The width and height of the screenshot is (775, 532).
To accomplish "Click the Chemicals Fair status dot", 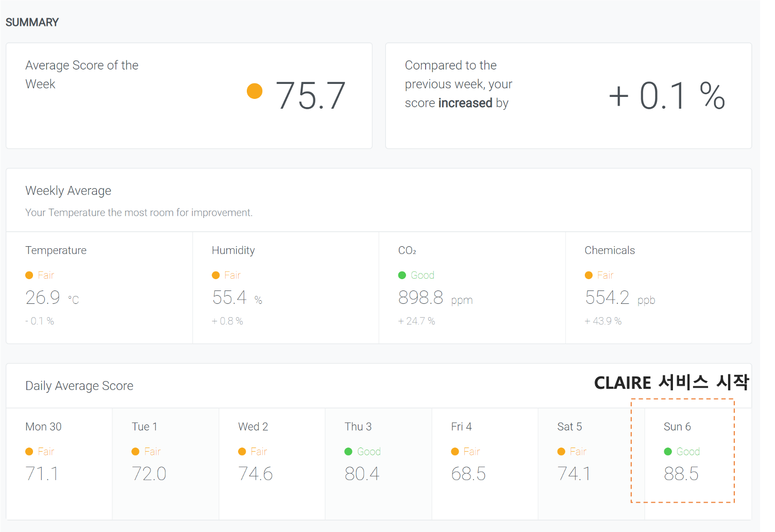I will pos(589,276).
